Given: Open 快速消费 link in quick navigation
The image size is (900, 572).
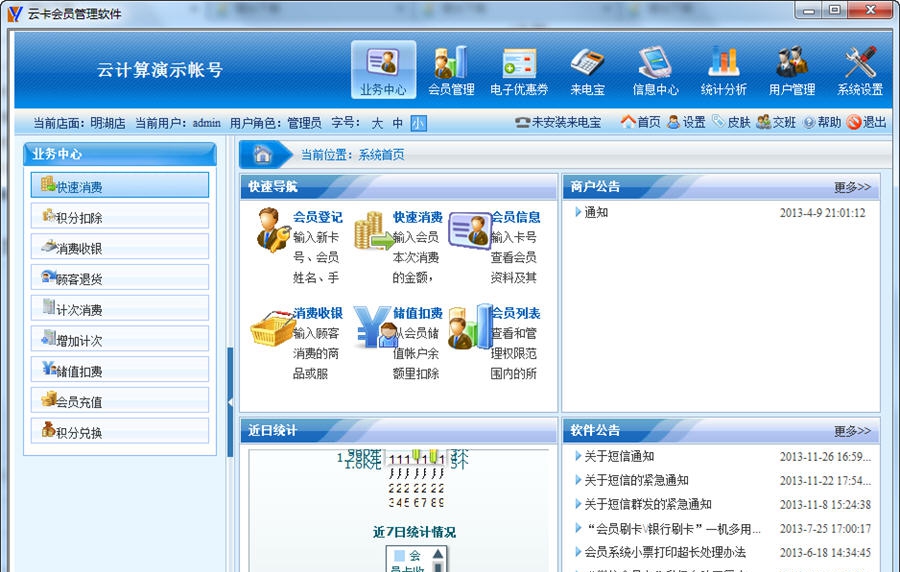Looking at the screenshot, I should pos(418,217).
